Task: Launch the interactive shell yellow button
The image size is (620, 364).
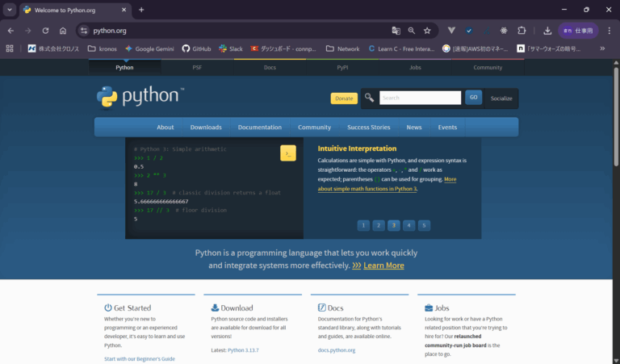Action: [x=288, y=153]
